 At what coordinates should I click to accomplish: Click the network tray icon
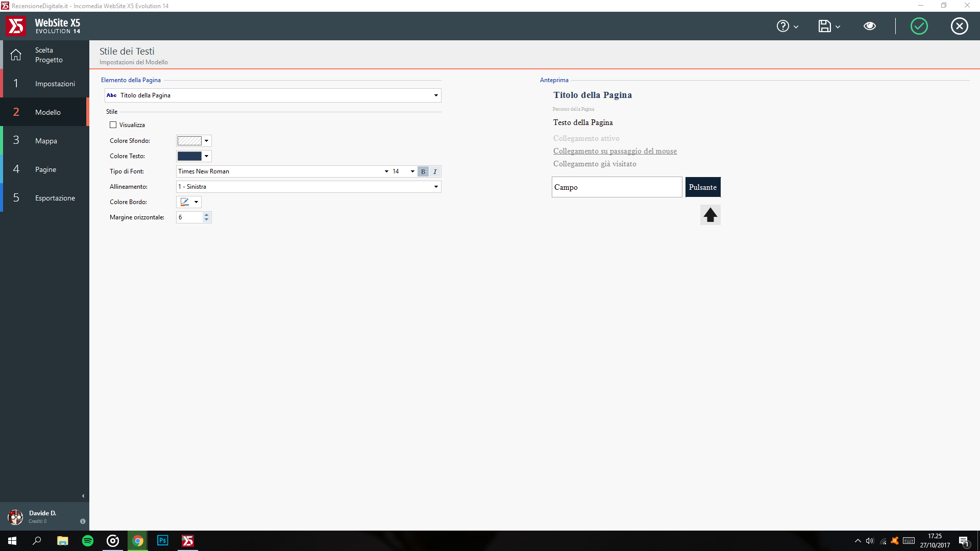coord(883,541)
